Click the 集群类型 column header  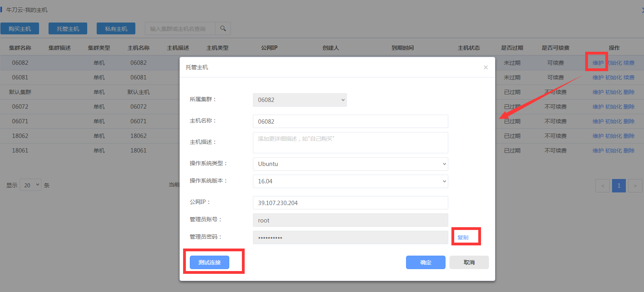pyautogui.click(x=99, y=48)
